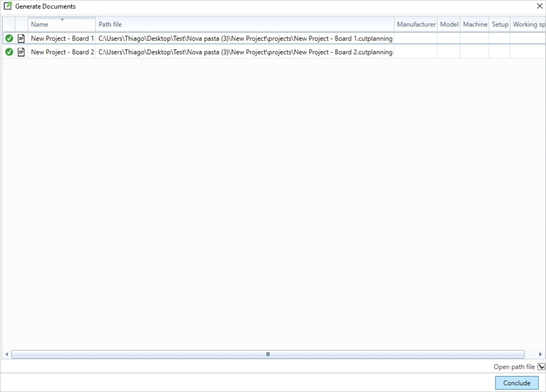Screen dimensions: 546x392
Task: Click the scroll left arrow
Action: tap(6, 354)
